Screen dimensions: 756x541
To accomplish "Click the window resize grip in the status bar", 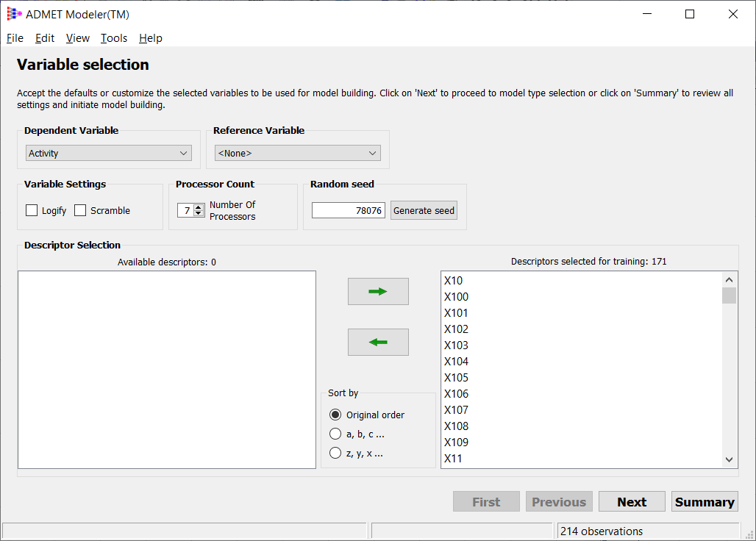I will [749, 534].
